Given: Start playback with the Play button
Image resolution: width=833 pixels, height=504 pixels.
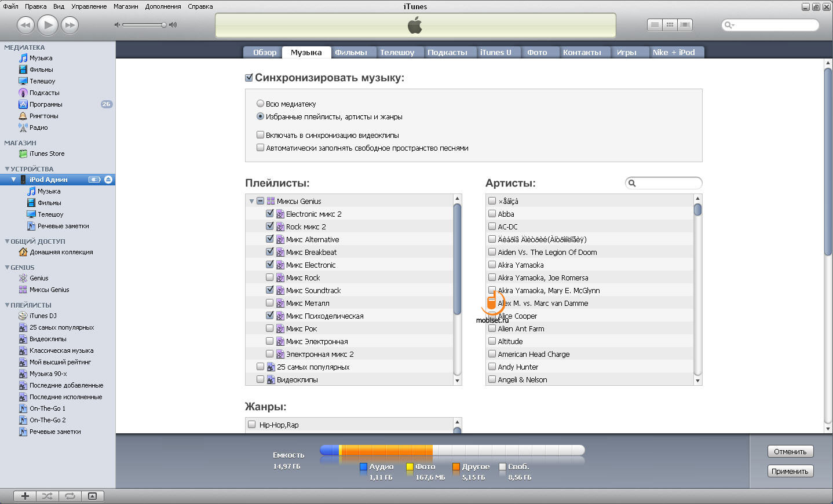Looking at the screenshot, I should [48, 25].
